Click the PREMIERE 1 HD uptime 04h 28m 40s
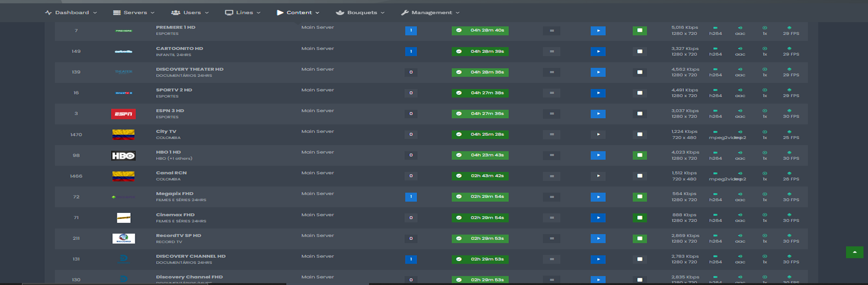This screenshot has width=868, height=285. pos(480,31)
